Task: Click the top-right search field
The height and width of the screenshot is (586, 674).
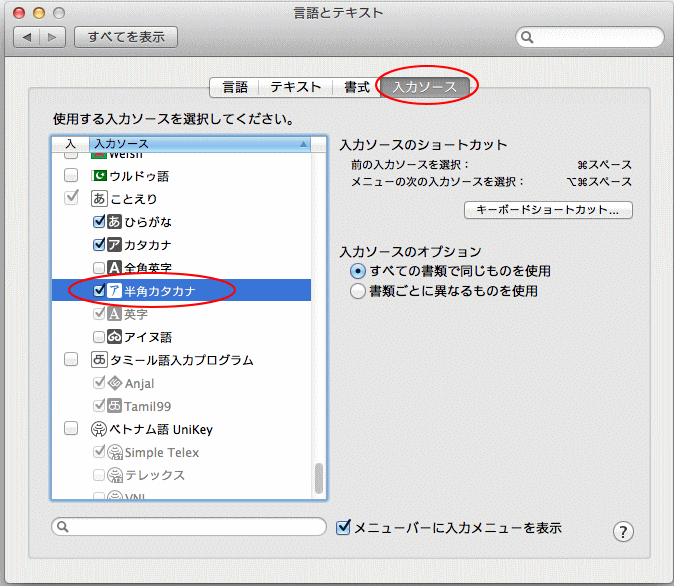Action: pos(590,37)
